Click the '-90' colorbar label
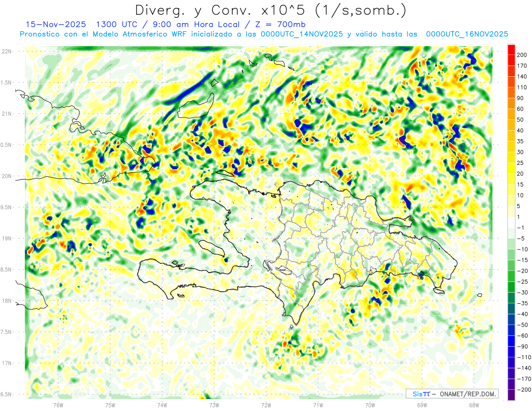 coord(522,346)
